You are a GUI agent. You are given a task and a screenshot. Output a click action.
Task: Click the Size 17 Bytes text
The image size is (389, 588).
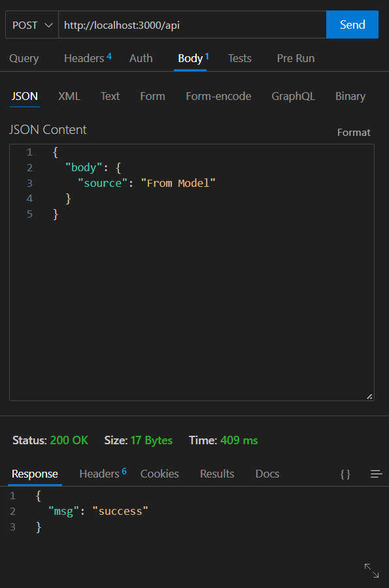139,440
